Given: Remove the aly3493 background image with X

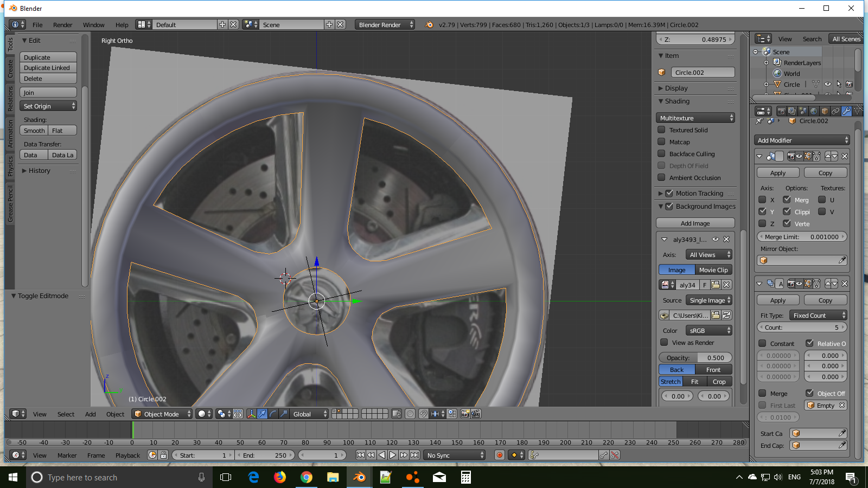Looking at the screenshot, I should pos(726,239).
